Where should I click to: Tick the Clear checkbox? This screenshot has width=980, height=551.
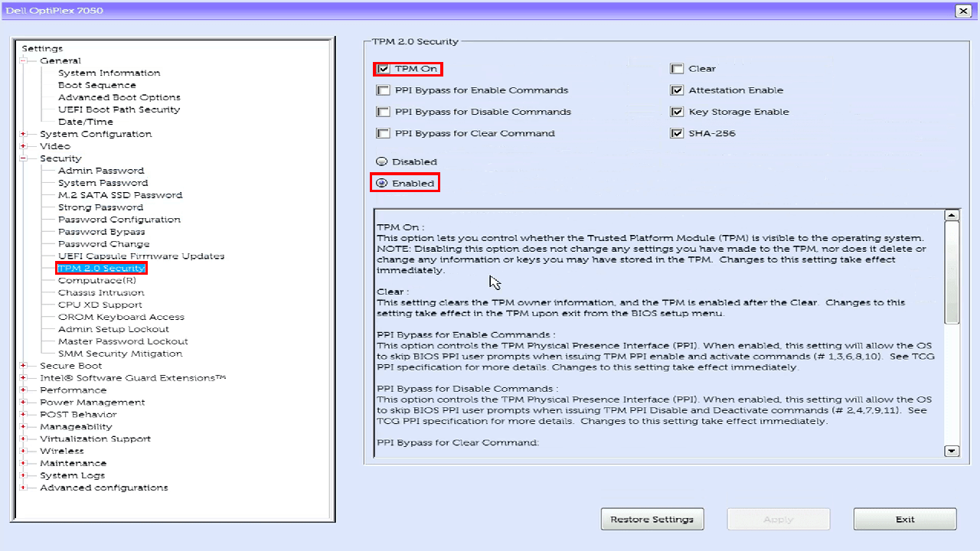(677, 69)
